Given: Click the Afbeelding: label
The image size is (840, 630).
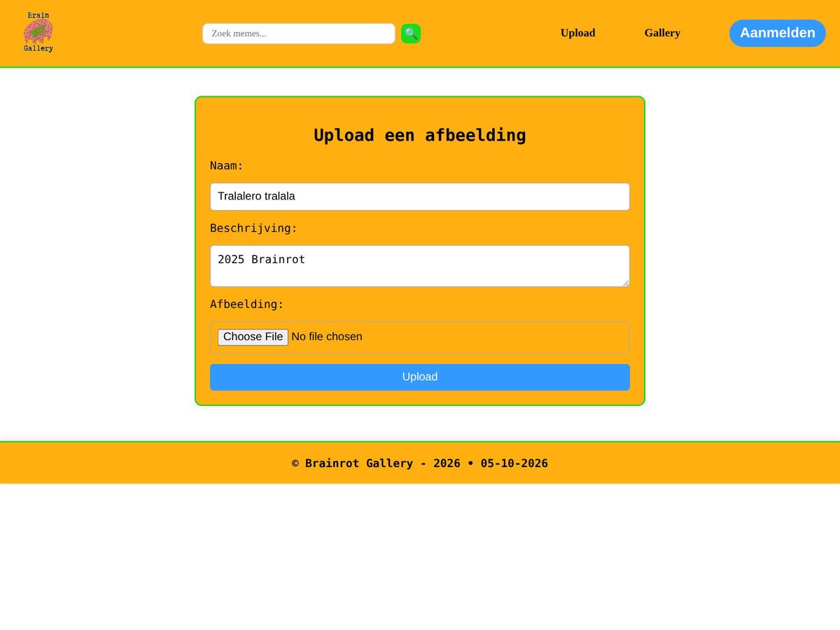Looking at the screenshot, I should click(247, 304).
